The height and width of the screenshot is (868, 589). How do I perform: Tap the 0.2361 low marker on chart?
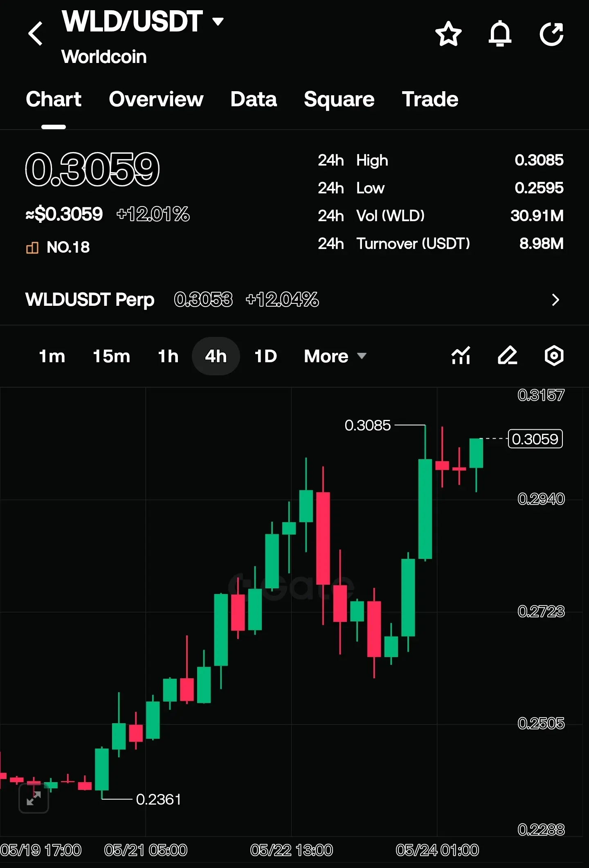click(158, 799)
